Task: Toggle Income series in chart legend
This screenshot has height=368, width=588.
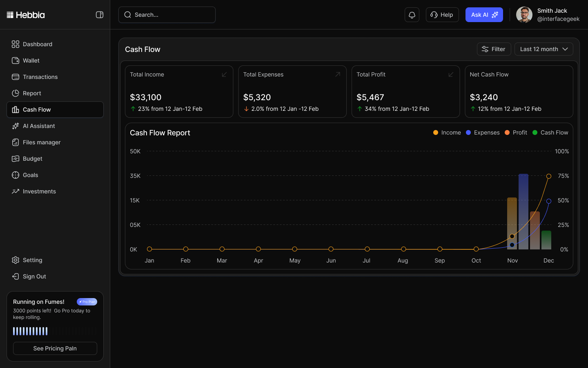Action: point(447,132)
